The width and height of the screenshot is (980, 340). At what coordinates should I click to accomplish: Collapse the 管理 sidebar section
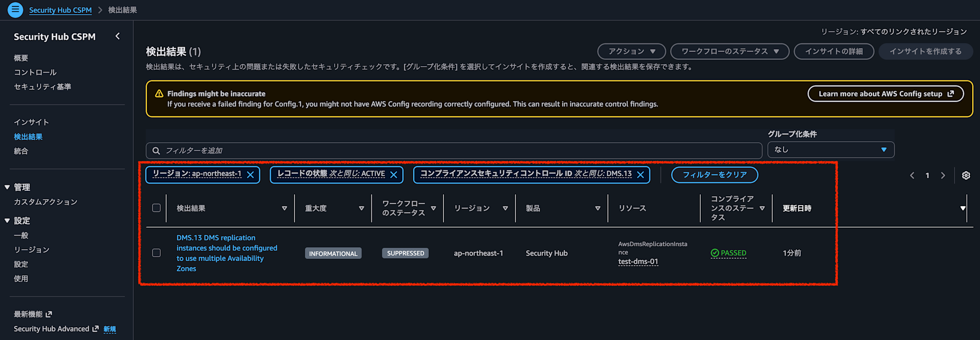point(7,187)
